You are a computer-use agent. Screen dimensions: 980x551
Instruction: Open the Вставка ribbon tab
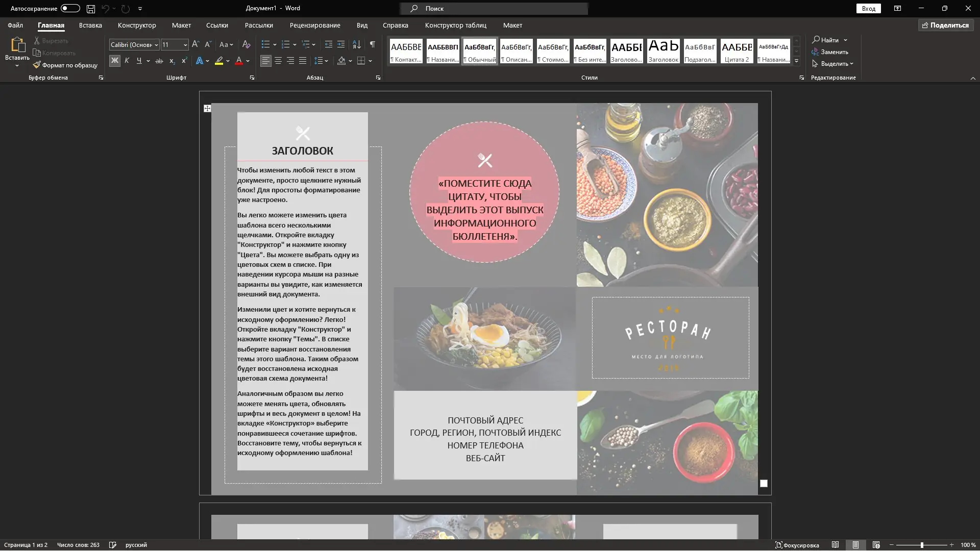point(90,25)
